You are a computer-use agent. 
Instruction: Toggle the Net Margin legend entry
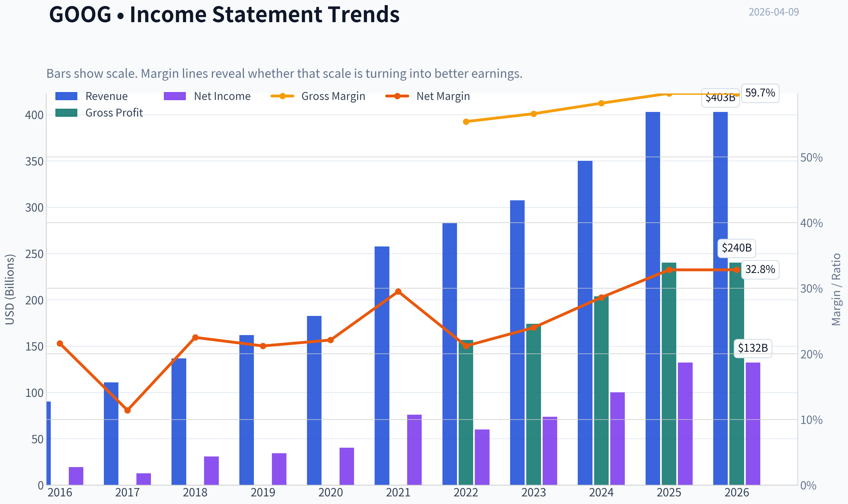[x=427, y=96]
